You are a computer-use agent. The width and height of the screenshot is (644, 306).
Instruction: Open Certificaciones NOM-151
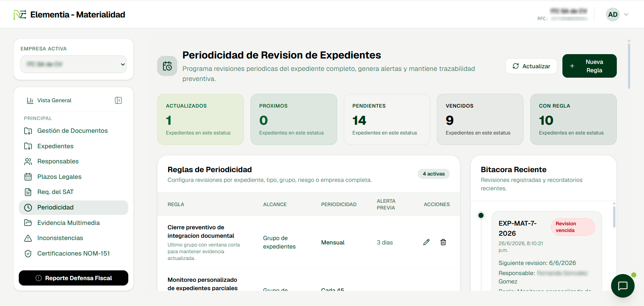[x=74, y=254]
